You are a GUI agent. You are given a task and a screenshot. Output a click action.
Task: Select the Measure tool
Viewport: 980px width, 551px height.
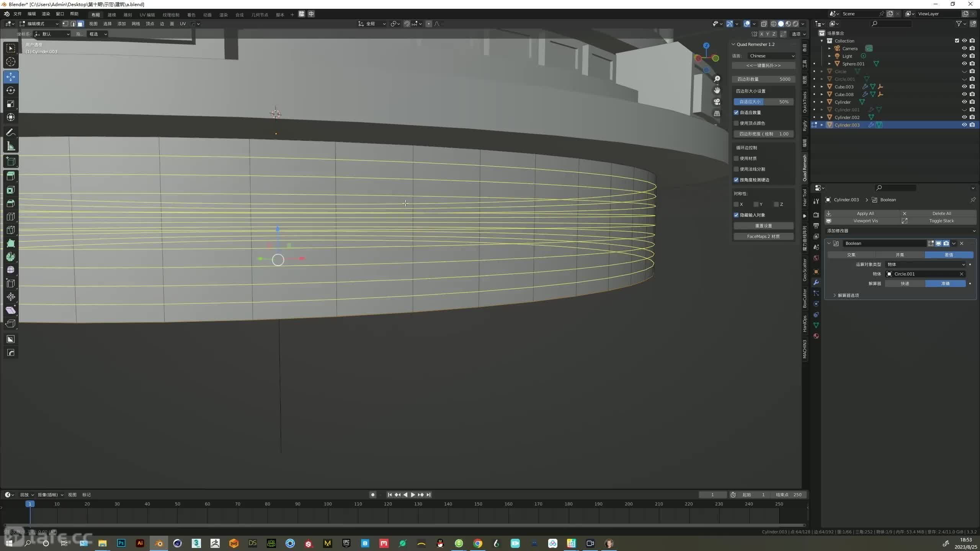tap(11, 146)
